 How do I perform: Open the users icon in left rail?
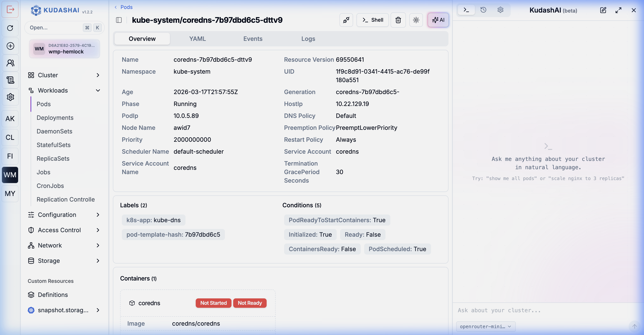coord(10,63)
